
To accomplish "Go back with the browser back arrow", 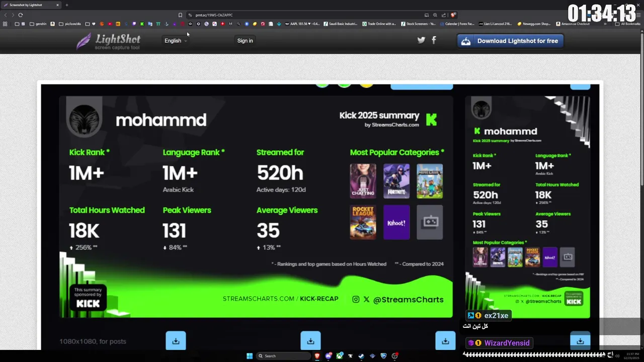I will [x=6, y=15].
